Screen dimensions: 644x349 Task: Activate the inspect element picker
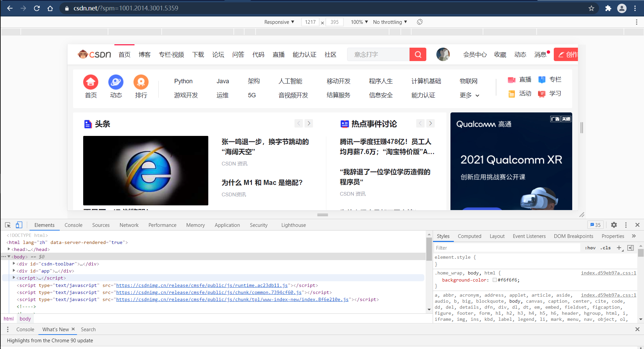8,225
